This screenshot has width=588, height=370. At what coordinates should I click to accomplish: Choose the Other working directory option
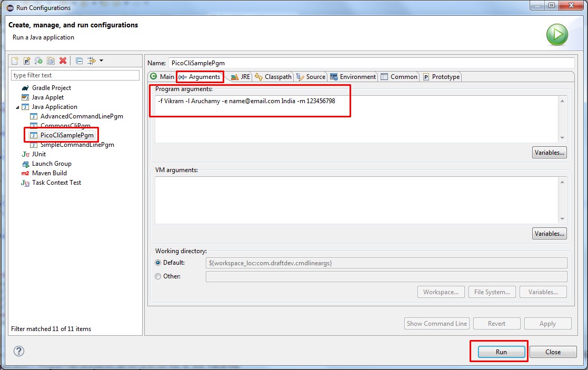158,276
